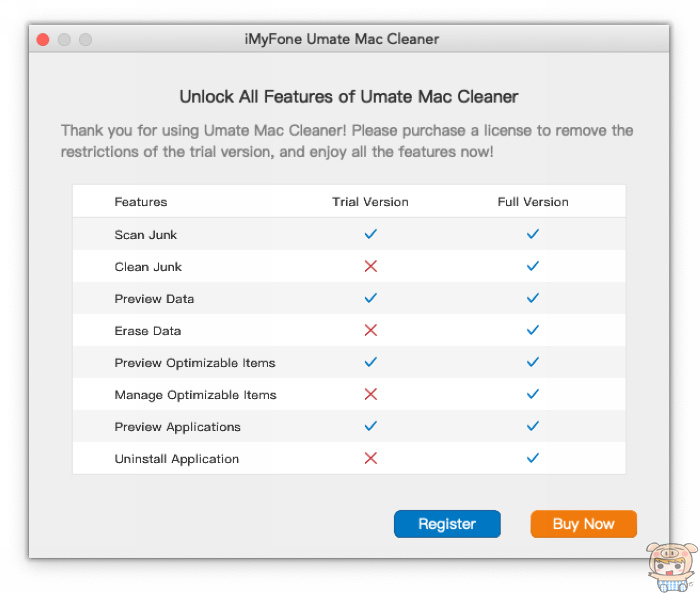Click Trial Version checkmark for Preview Applications

370,426
